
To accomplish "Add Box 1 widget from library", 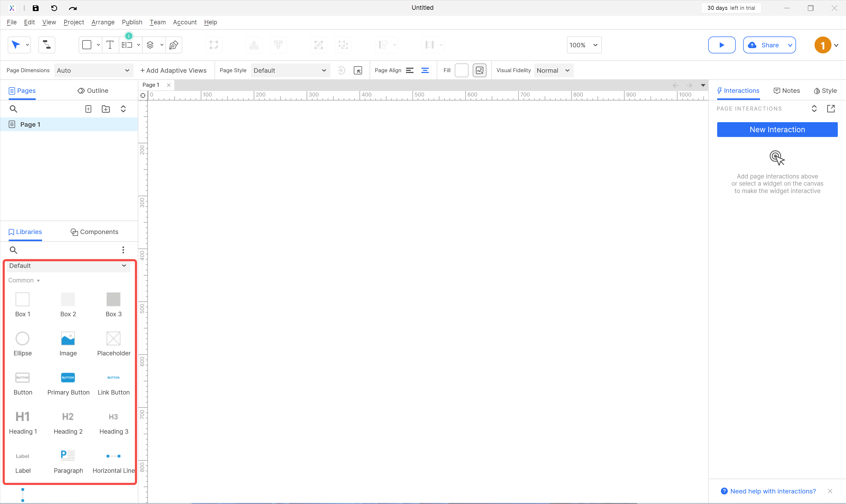I will click(x=22, y=305).
